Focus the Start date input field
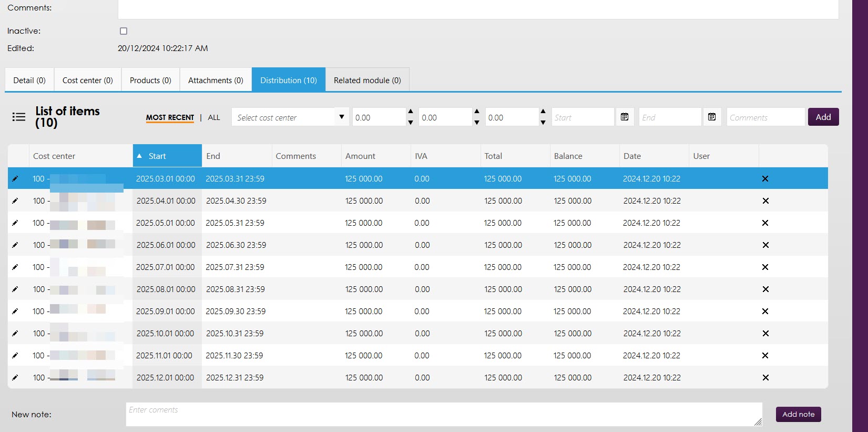 coord(583,117)
